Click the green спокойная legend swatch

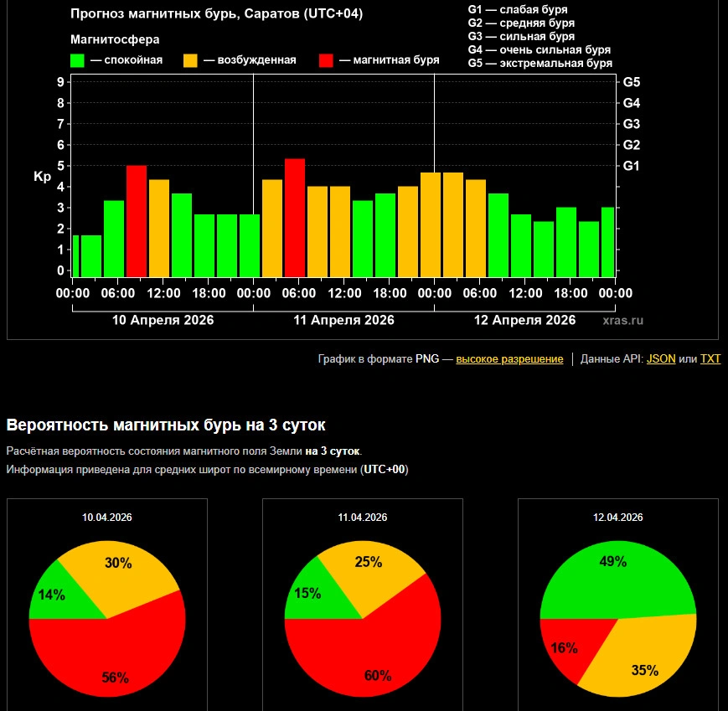[x=78, y=60]
